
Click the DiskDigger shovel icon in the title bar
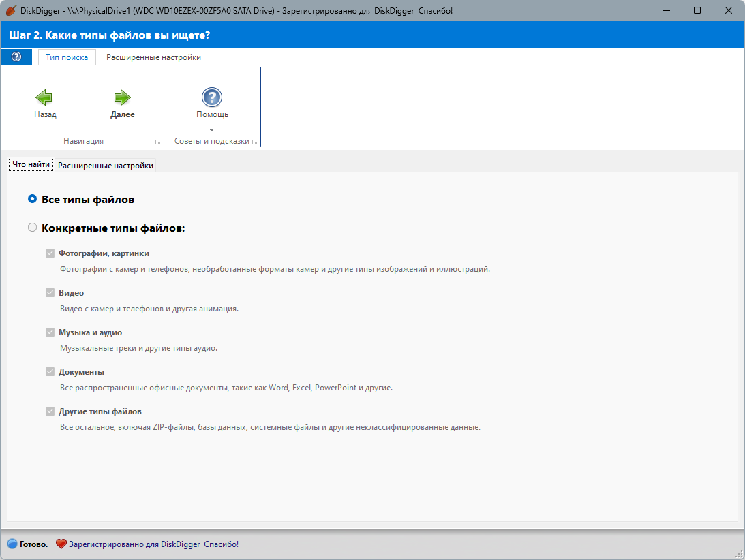[11, 10]
